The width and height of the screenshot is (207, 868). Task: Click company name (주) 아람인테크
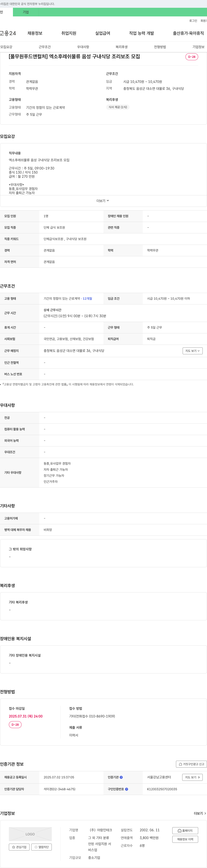101,830
